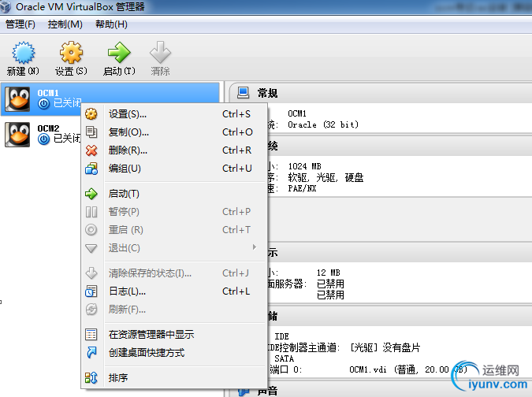Click the sort icon beside 排序
532x397 pixels.
tap(91, 377)
